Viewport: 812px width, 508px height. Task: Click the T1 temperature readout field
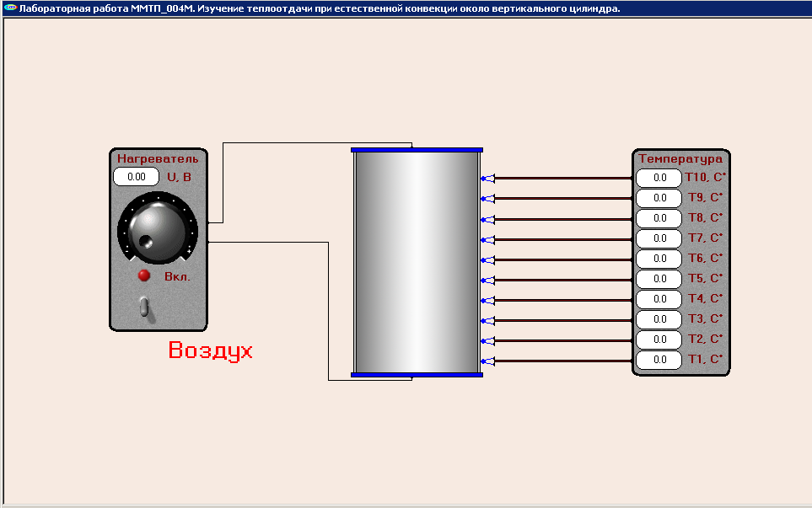pyautogui.click(x=659, y=360)
